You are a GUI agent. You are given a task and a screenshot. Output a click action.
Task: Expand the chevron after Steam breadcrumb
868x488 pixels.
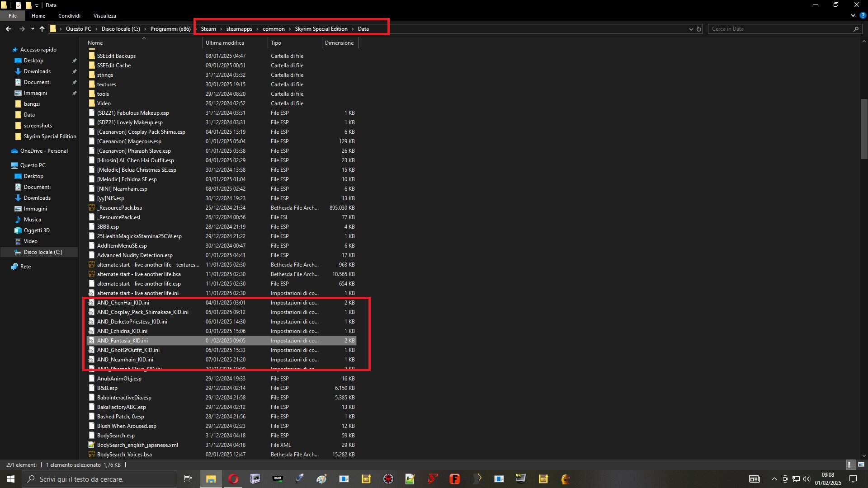[221, 29]
